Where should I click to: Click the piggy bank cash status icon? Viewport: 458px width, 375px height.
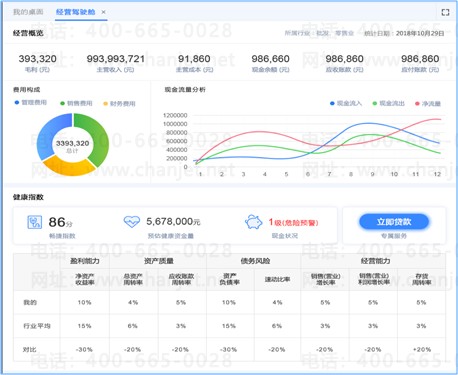[x=254, y=222]
